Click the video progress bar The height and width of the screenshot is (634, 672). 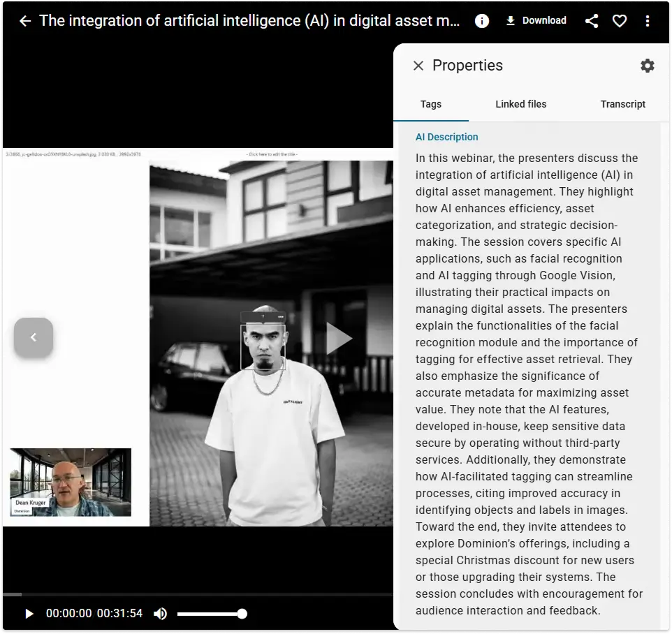[x=196, y=595]
